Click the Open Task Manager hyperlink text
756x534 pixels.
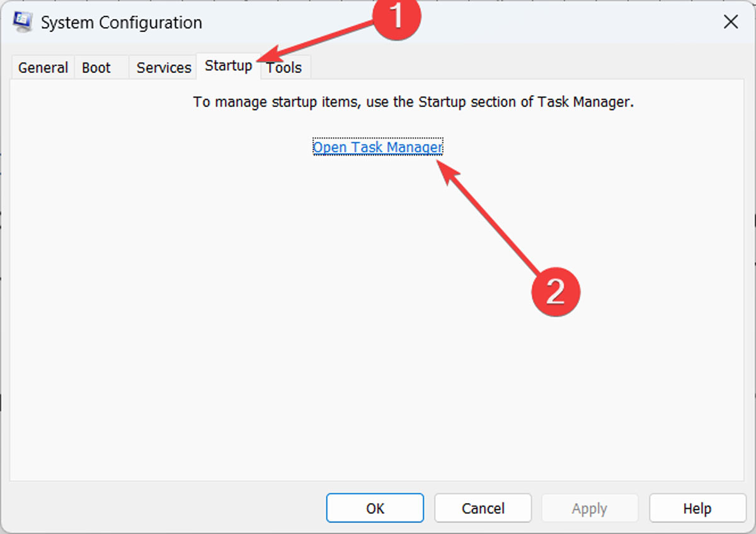[x=377, y=147]
